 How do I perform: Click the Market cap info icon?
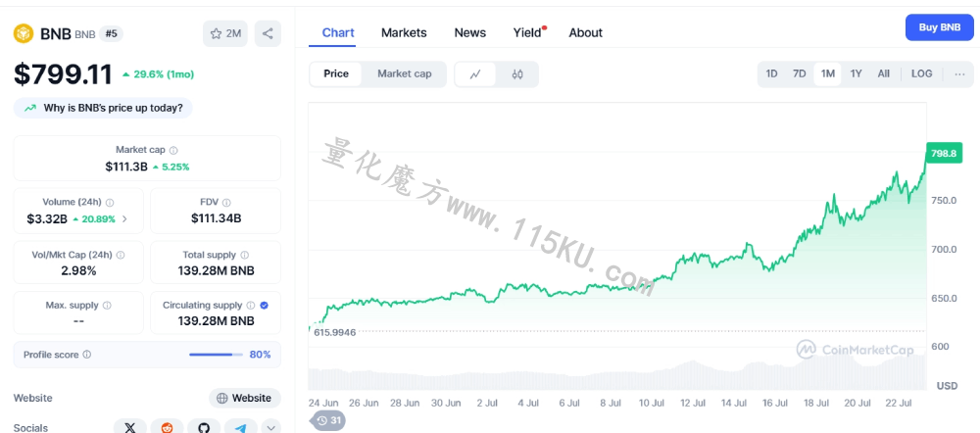point(173,151)
